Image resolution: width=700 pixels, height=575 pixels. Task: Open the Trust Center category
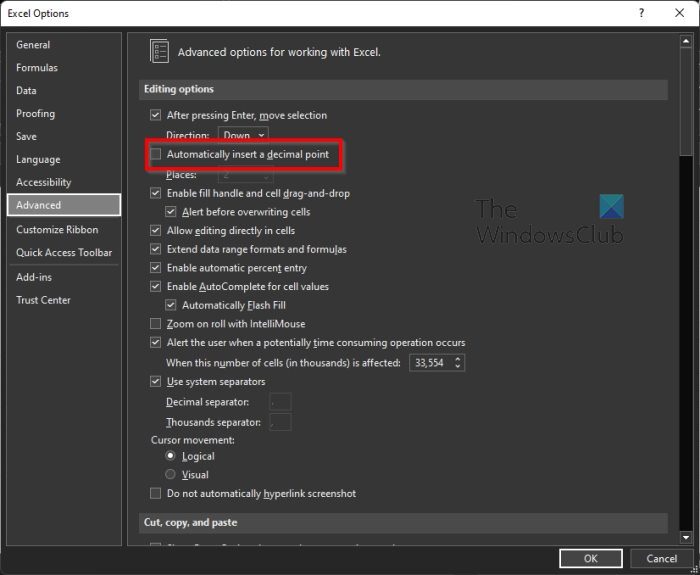click(64, 300)
